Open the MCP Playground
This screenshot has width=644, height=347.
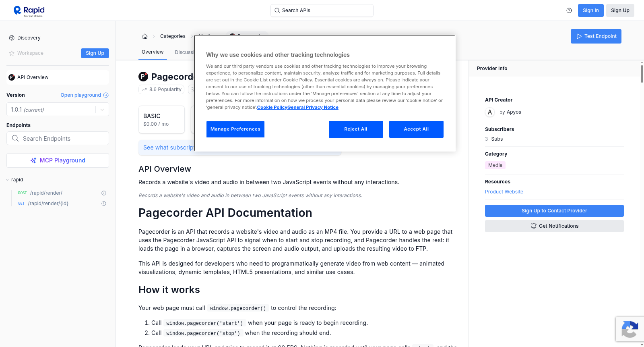coord(58,160)
